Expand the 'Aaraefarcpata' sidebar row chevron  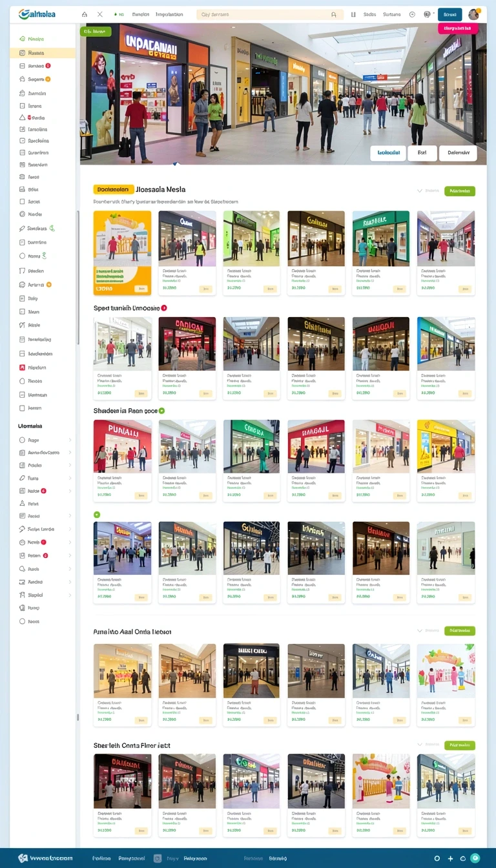tap(70, 453)
